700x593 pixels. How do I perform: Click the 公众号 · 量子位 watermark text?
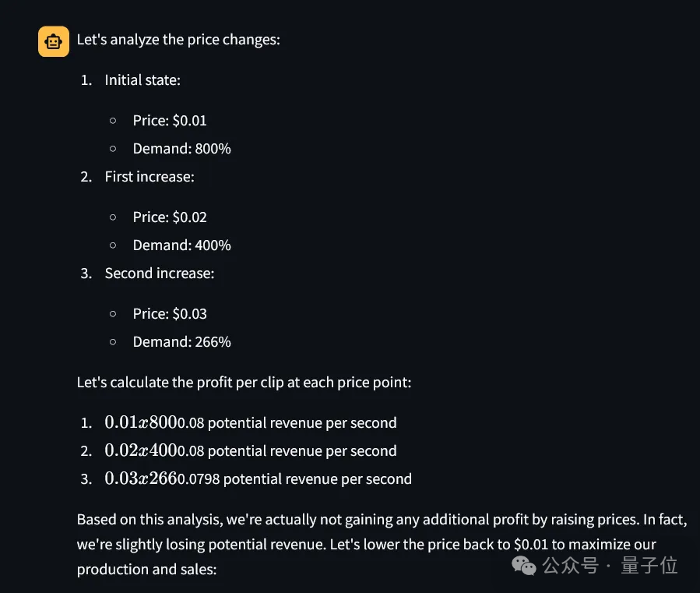[610, 565]
